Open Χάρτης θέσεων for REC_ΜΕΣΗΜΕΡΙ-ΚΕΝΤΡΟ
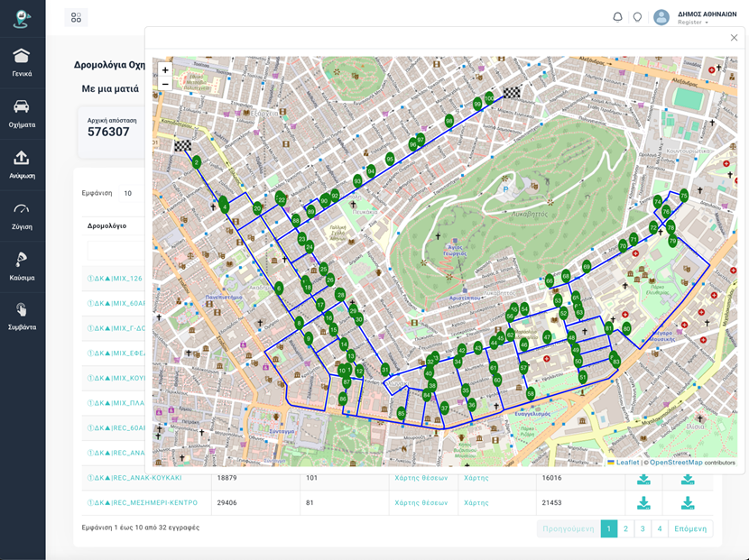This screenshot has width=749, height=560. [421, 502]
